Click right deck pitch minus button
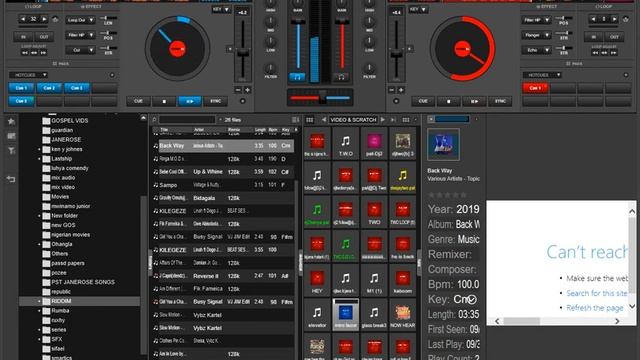Viewport: 640px width, 360px height. (x=392, y=90)
